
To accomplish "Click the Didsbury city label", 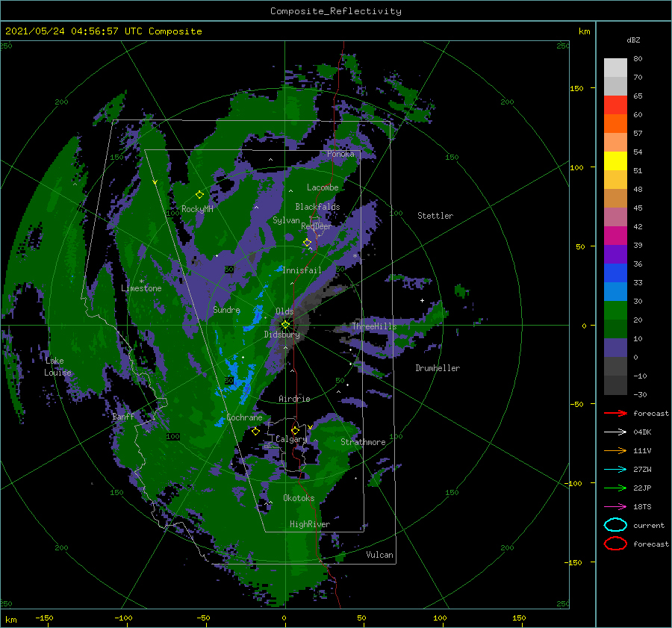I will point(282,335).
